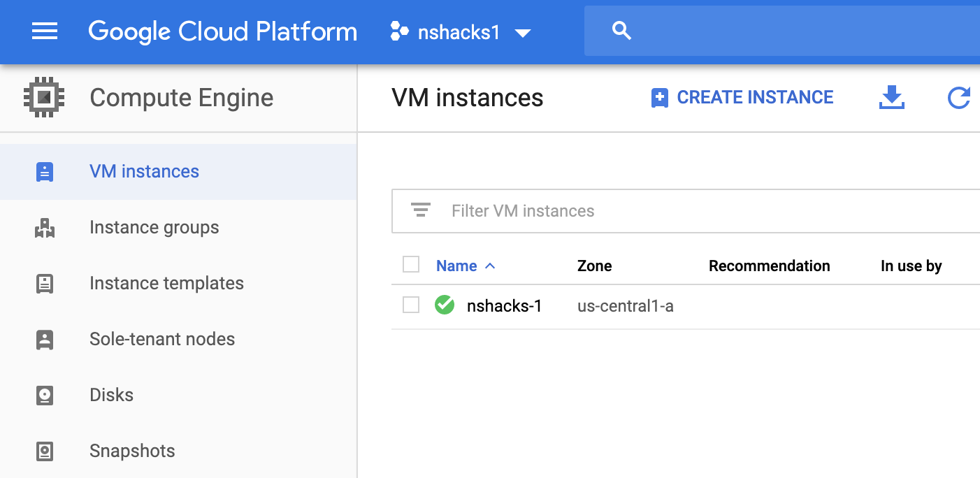
Task: Select VM instances in sidebar
Action: pyautogui.click(x=144, y=171)
